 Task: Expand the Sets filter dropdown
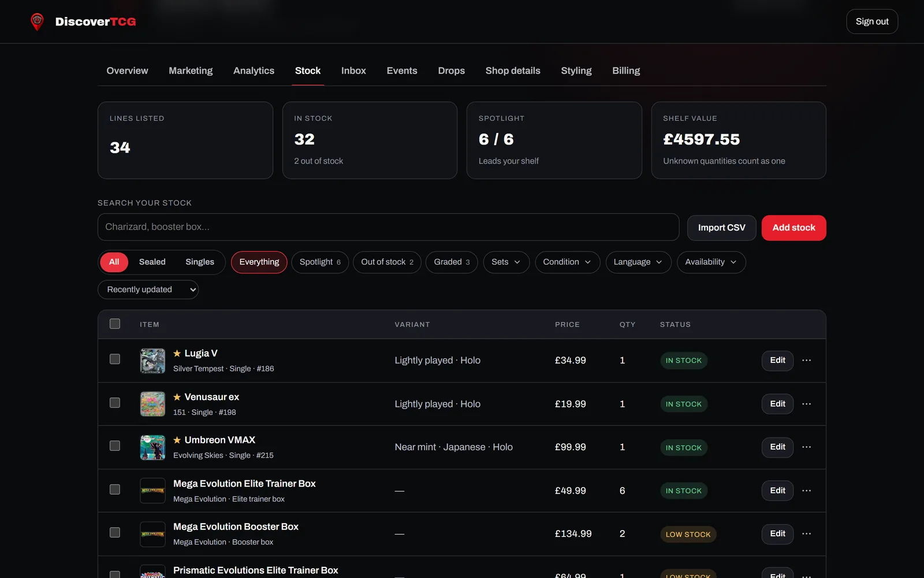[506, 262]
